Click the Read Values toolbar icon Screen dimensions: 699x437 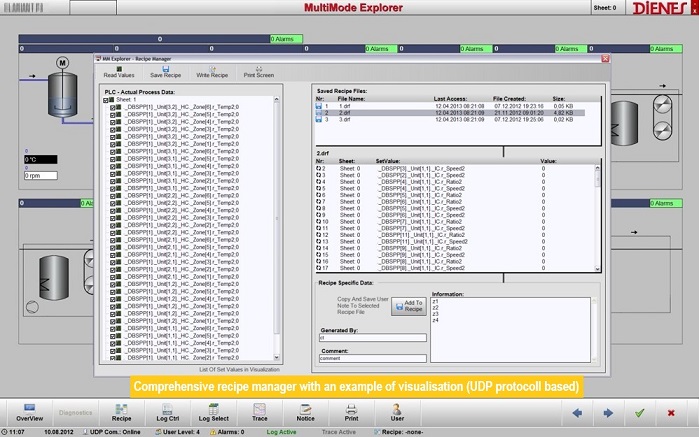pos(118,69)
